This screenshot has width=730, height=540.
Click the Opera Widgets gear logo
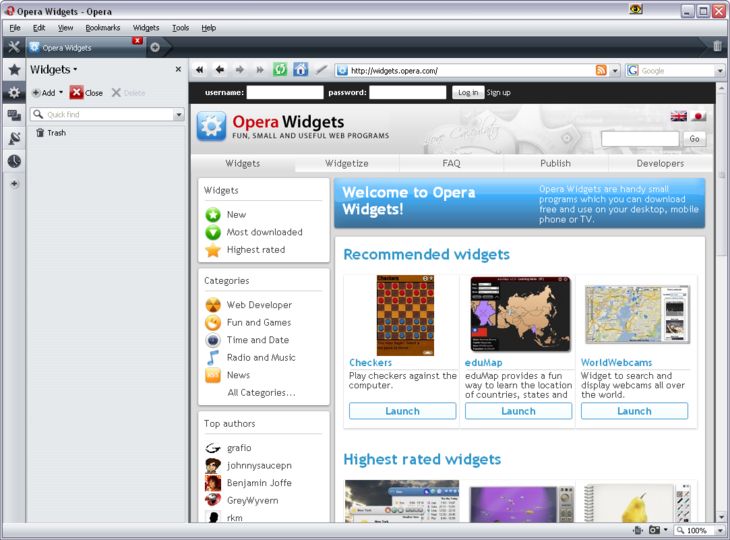click(x=211, y=126)
